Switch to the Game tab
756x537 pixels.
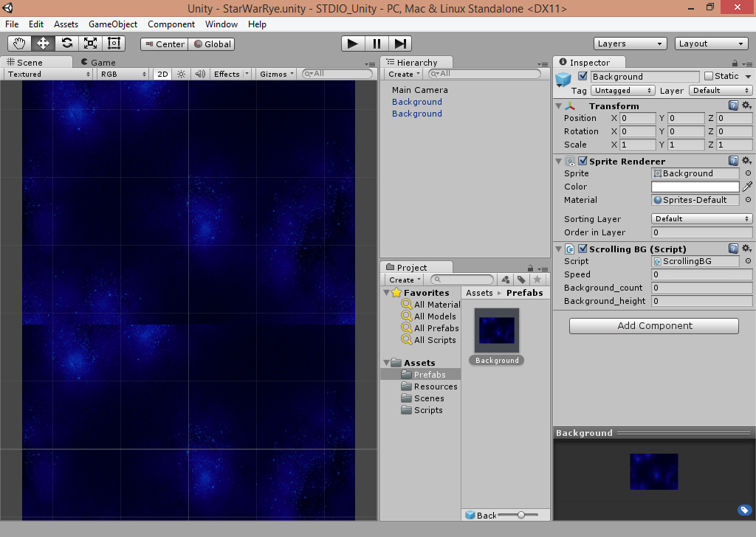98,62
